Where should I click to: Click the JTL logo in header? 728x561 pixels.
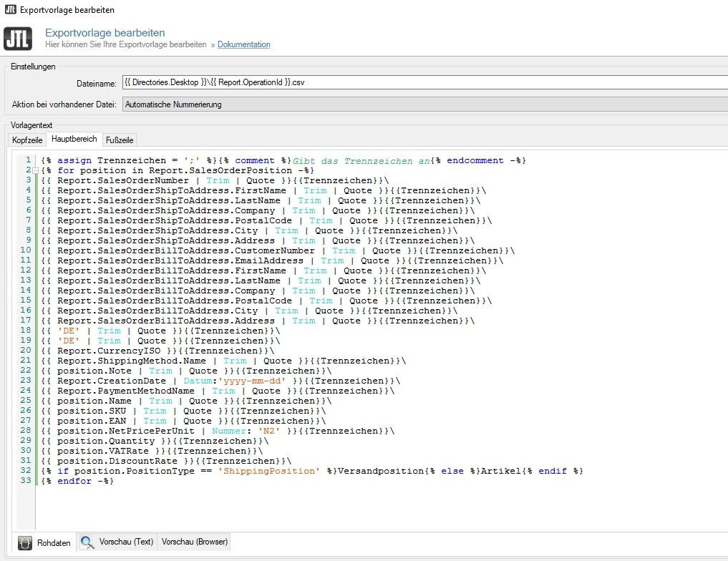(x=17, y=38)
